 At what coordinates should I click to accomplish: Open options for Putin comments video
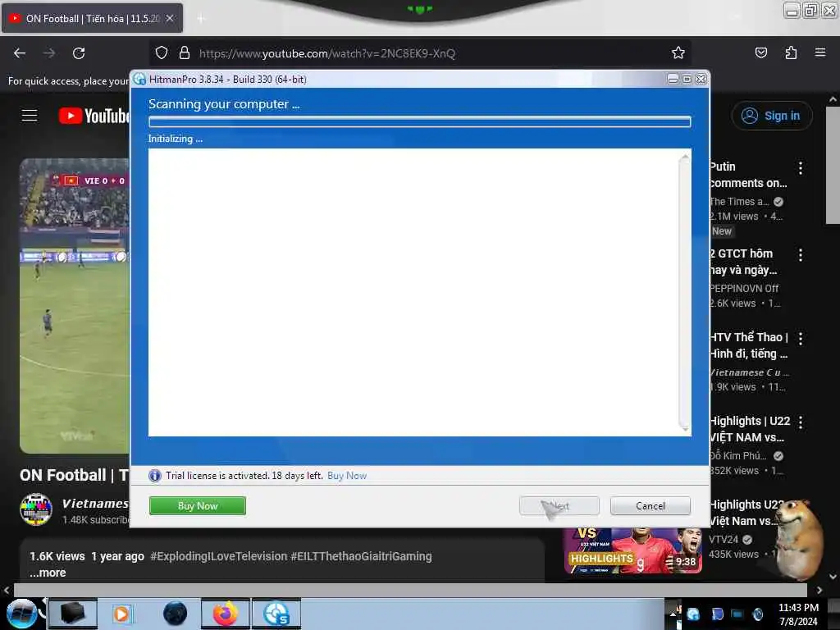pyautogui.click(x=801, y=168)
